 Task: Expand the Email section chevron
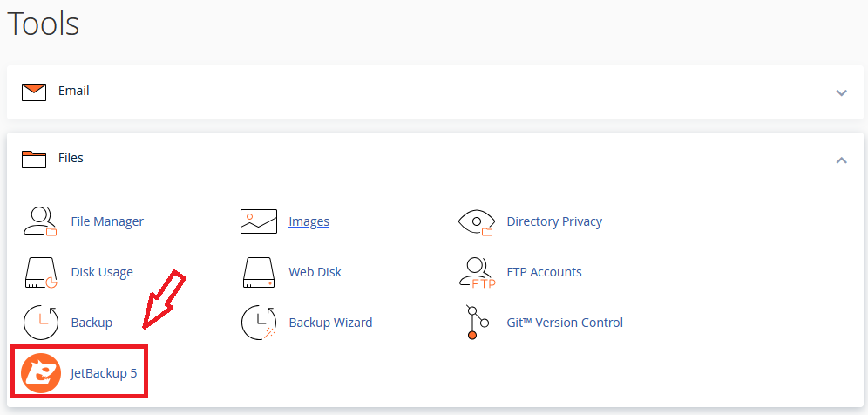pos(842,92)
